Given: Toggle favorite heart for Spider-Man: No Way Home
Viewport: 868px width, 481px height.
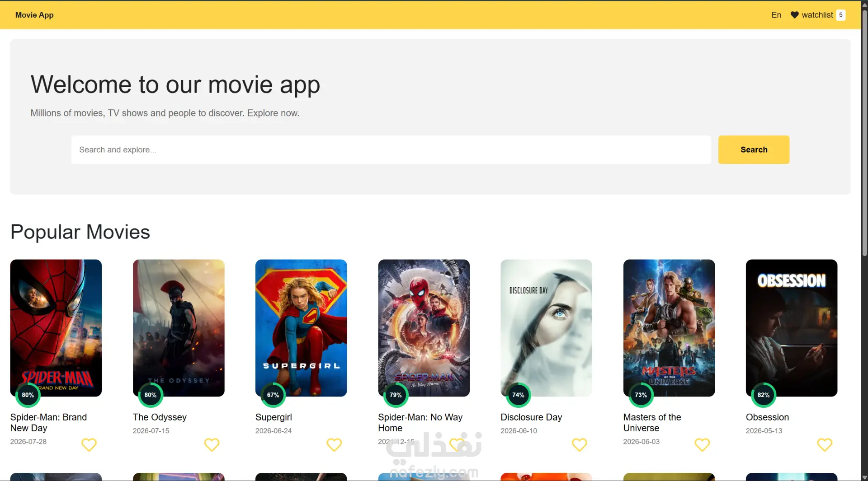Looking at the screenshot, I should (457, 445).
